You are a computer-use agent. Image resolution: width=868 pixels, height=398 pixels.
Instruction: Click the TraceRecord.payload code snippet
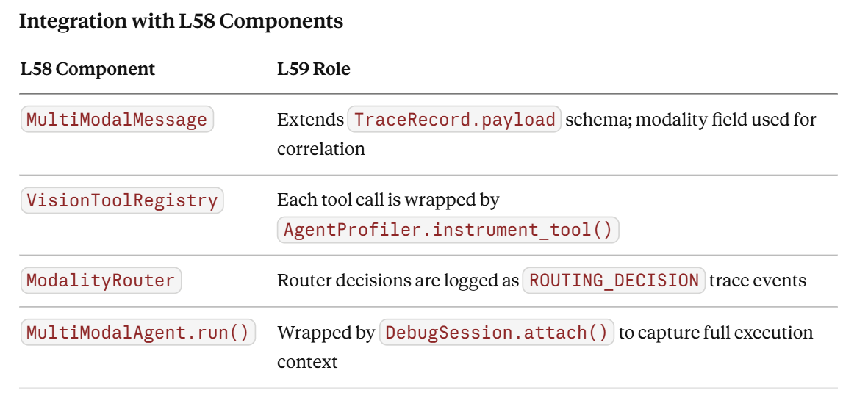coord(454,120)
